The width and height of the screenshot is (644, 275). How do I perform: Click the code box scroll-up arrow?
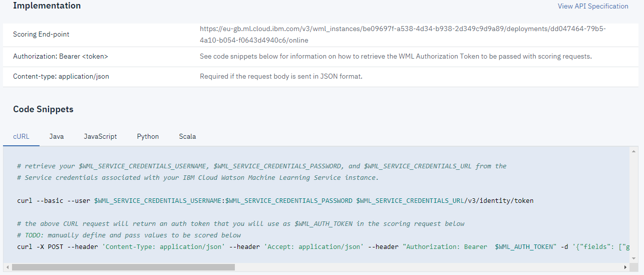click(634, 151)
